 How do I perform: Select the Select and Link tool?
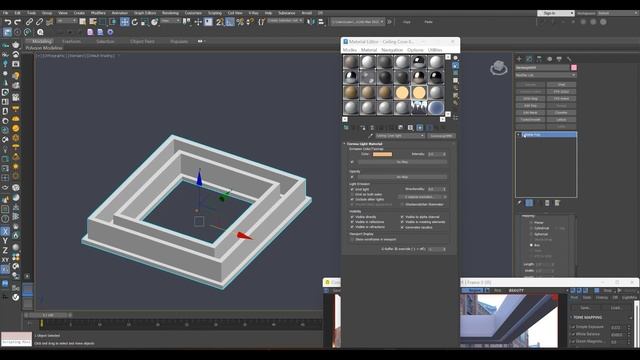pyautogui.click(x=29, y=22)
